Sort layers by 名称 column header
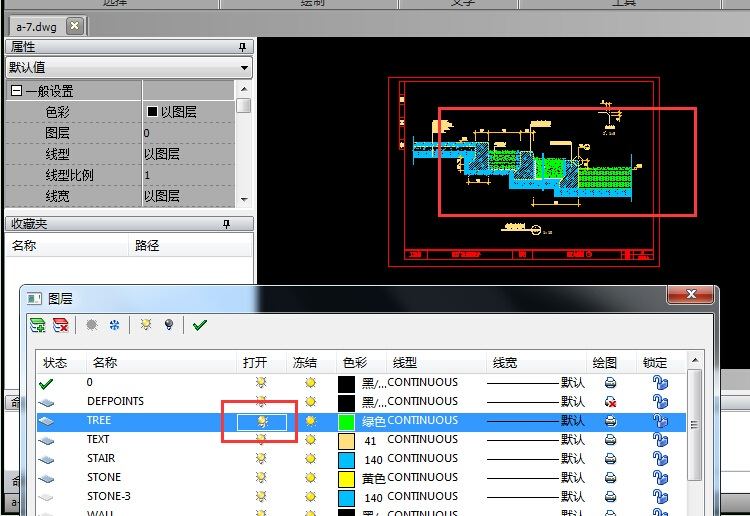Viewport: 750px width, 516px height. pyautogui.click(x=161, y=362)
